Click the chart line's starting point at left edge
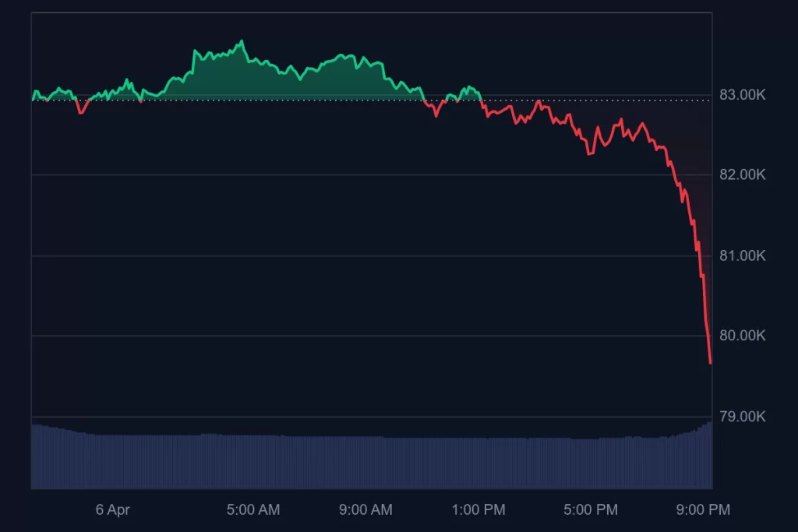 pos(33,99)
